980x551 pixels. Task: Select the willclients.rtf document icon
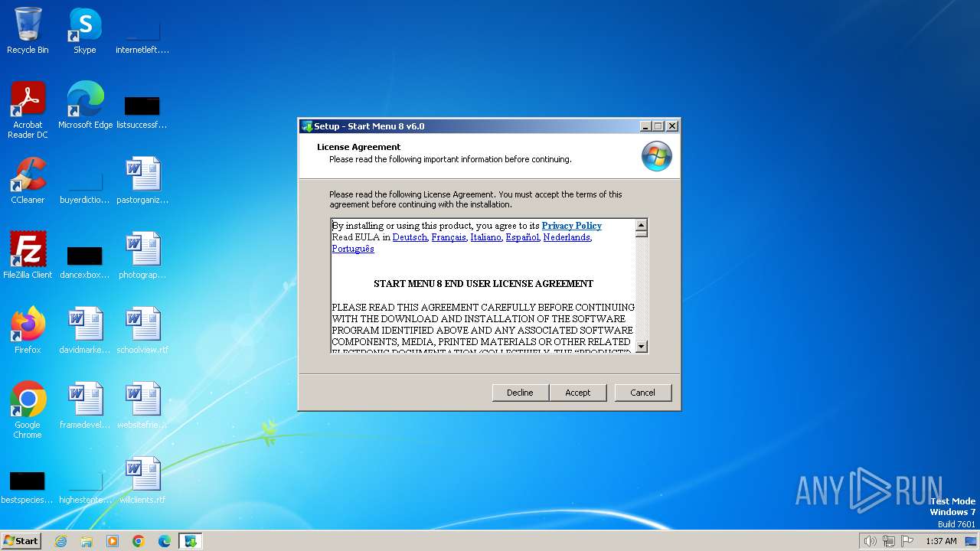point(142,480)
